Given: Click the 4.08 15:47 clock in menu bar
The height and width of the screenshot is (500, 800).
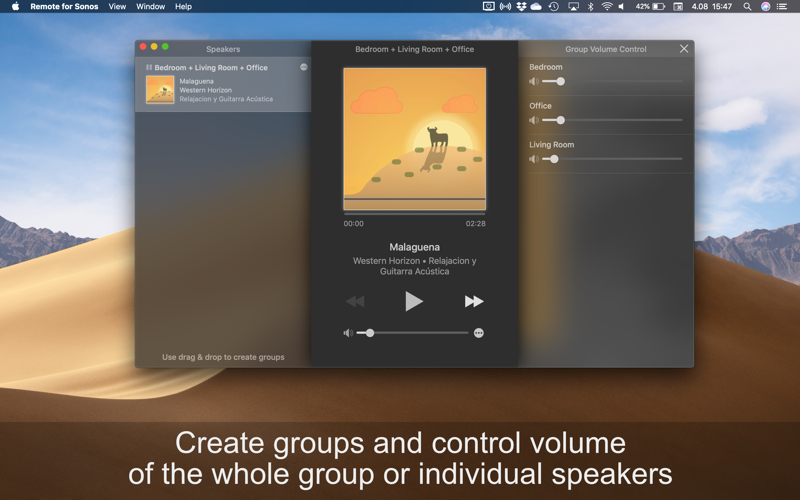Looking at the screenshot, I should (712, 7).
